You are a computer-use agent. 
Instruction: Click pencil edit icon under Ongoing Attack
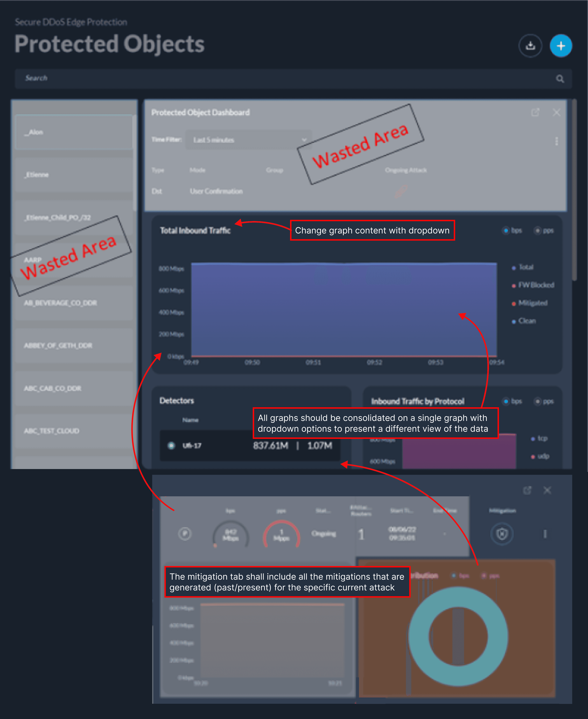click(401, 191)
